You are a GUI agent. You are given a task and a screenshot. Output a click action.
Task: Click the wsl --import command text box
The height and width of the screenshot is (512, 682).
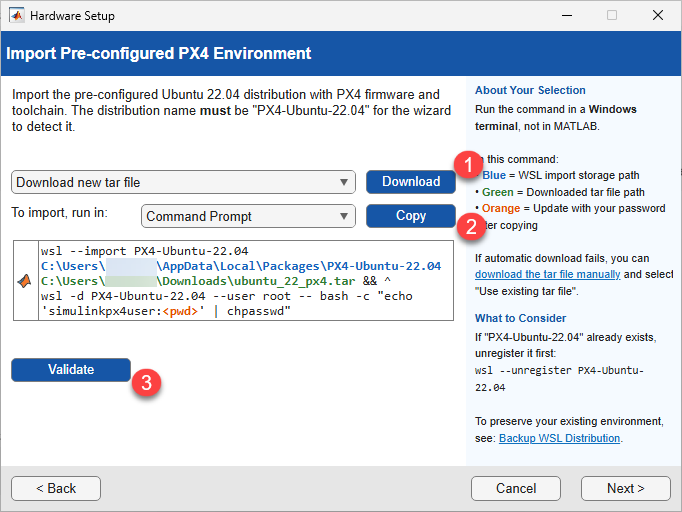tap(246, 281)
